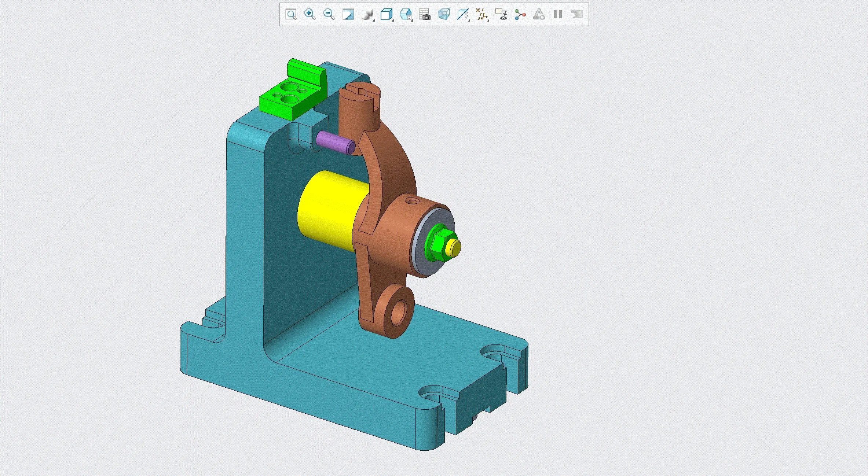Click the grayed-out Stop icon
This screenshot has height=476, width=868.
[577, 15]
